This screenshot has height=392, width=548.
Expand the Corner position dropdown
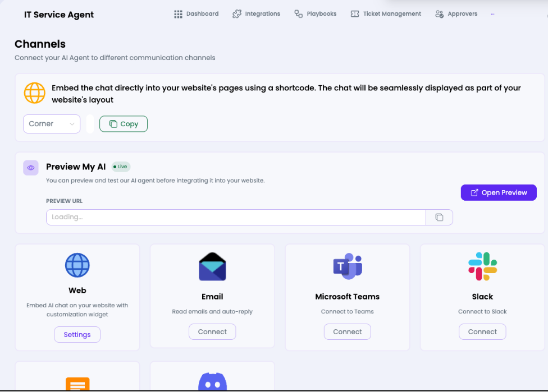click(x=52, y=124)
